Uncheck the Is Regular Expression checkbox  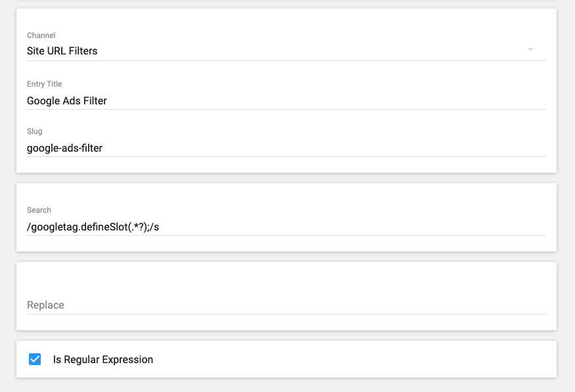tap(35, 359)
